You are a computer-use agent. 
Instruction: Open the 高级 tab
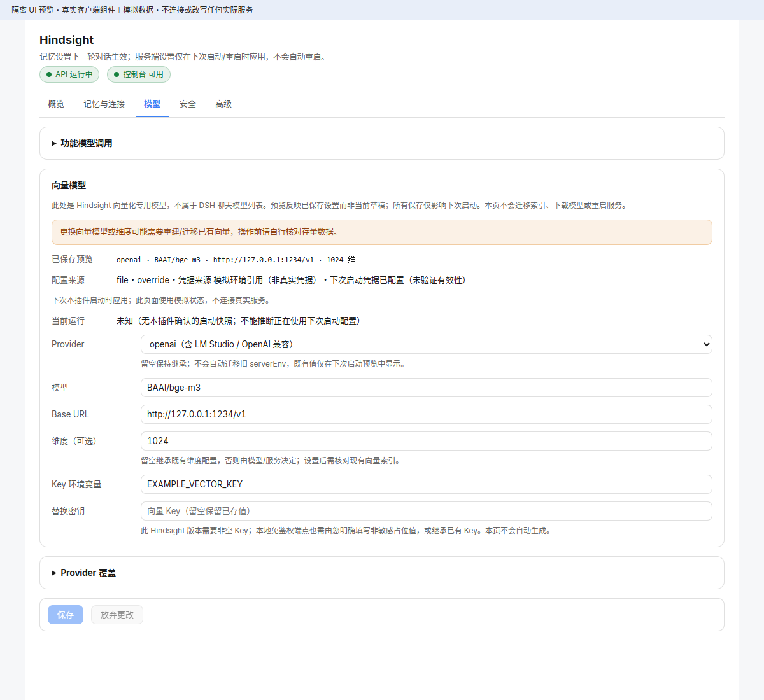coord(223,104)
